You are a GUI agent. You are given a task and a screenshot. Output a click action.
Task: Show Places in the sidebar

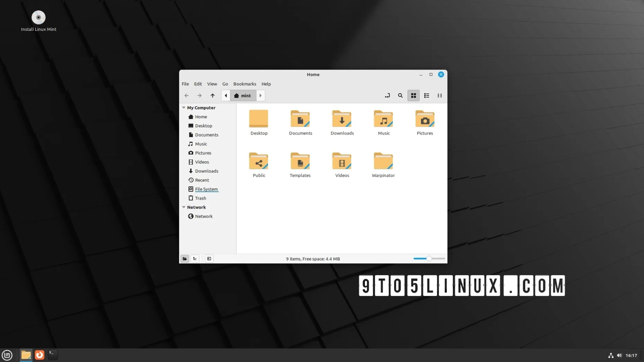pyautogui.click(x=185, y=259)
